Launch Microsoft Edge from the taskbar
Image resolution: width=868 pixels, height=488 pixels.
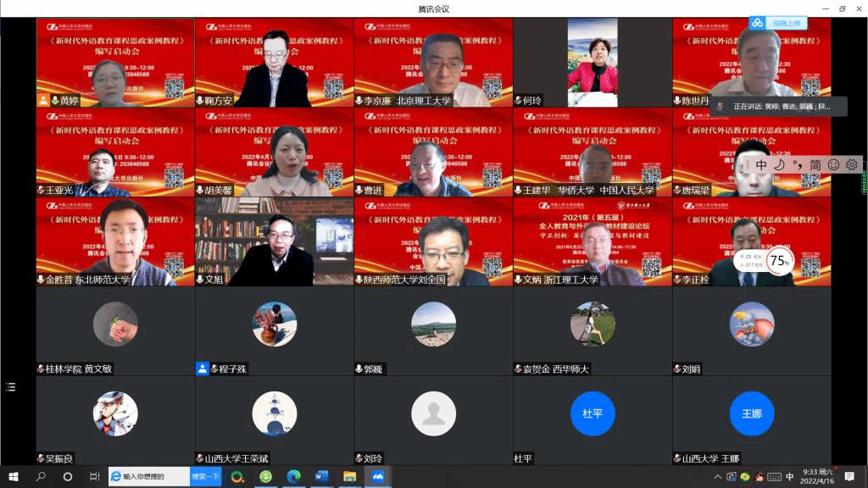pyautogui.click(x=293, y=477)
